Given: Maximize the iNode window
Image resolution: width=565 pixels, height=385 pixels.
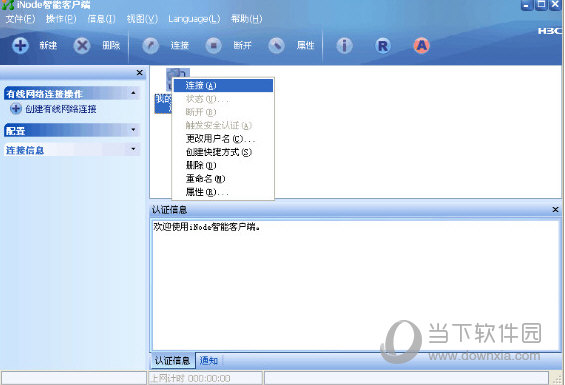Looking at the screenshot, I should tap(541, 5).
